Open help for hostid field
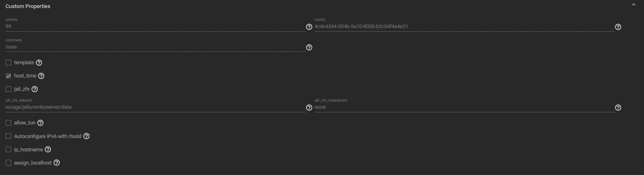Viewport: 644px width, 175px height. pyautogui.click(x=618, y=27)
